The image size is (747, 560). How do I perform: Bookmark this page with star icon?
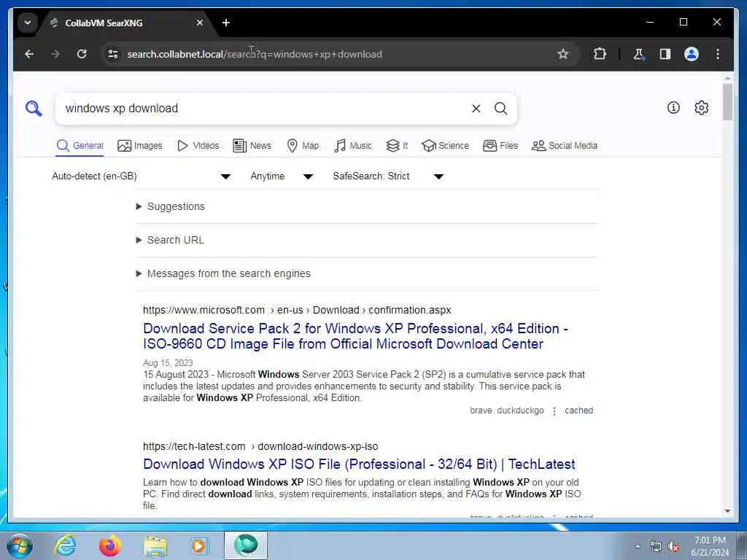(563, 54)
